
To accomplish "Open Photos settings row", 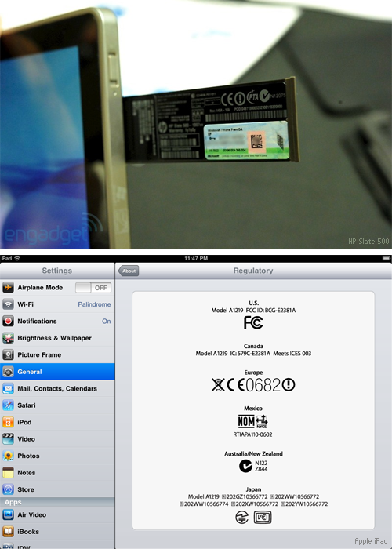I will click(57, 456).
